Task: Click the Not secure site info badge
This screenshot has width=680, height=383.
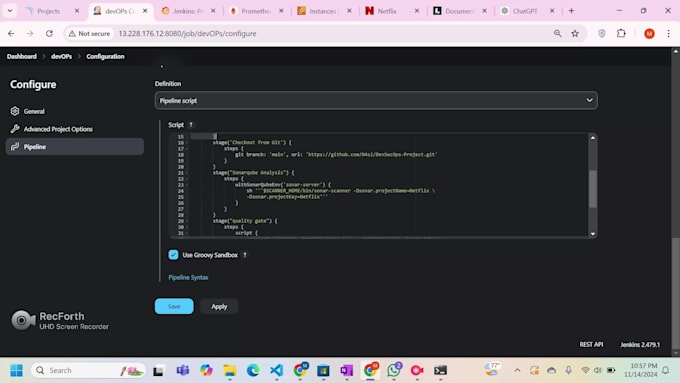Action: click(x=89, y=33)
